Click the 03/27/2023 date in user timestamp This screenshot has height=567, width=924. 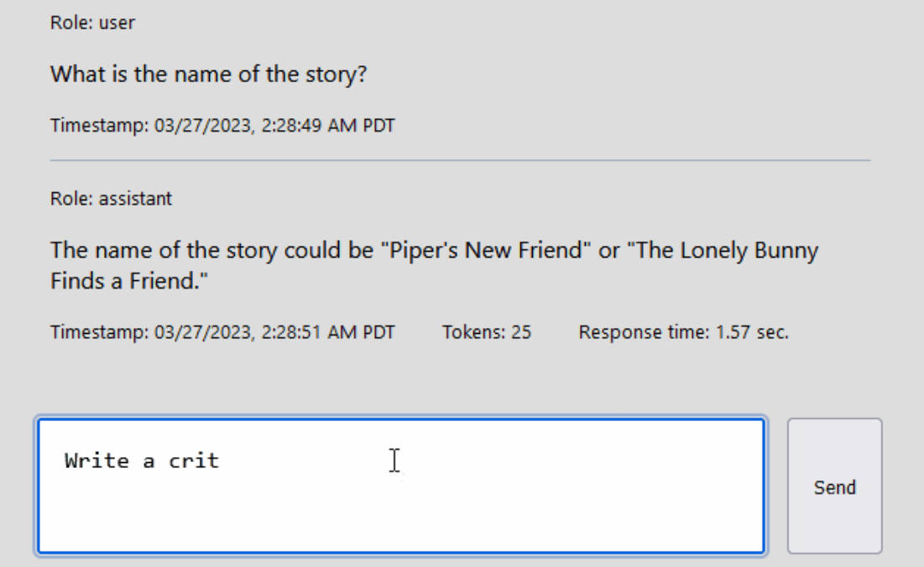201,126
